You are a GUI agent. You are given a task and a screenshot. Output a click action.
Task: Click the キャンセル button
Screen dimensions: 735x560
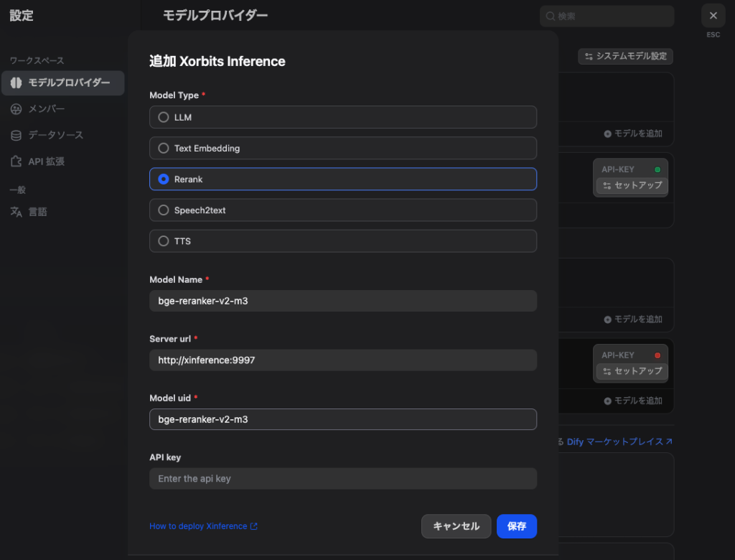click(x=456, y=526)
